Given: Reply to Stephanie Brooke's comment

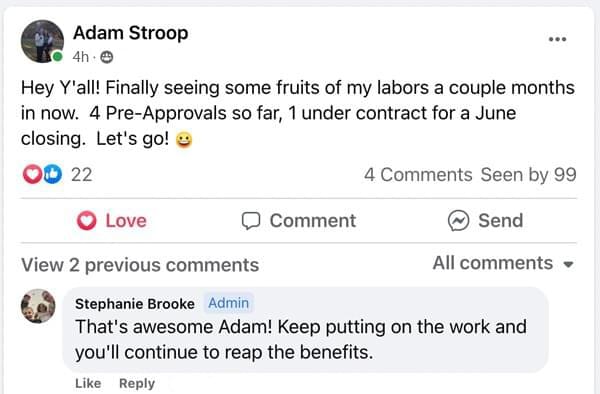Looking at the screenshot, I should (x=137, y=383).
